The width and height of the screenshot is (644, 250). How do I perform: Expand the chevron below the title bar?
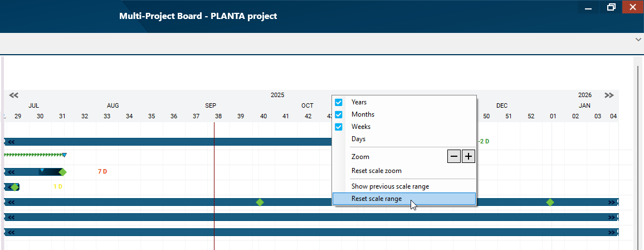coord(638,40)
